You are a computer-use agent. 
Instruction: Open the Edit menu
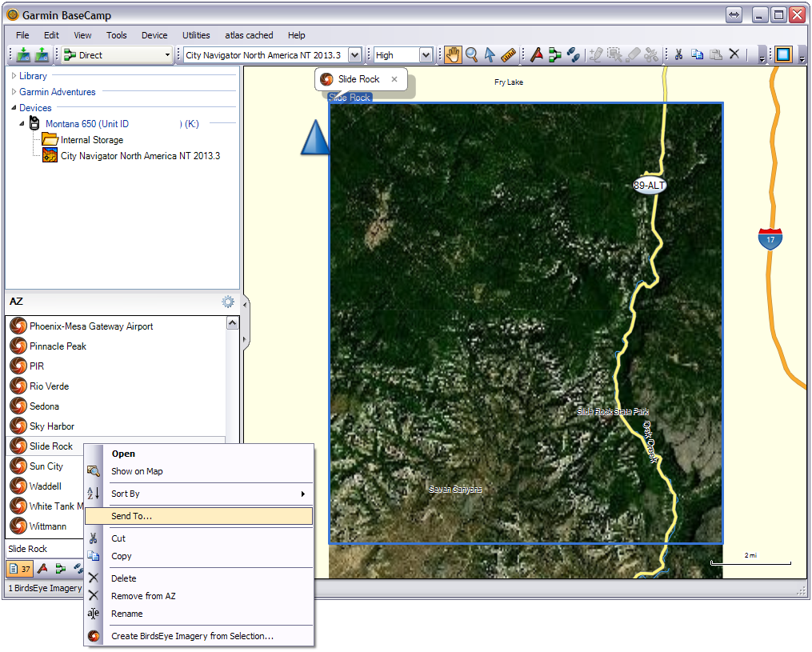[51, 35]
